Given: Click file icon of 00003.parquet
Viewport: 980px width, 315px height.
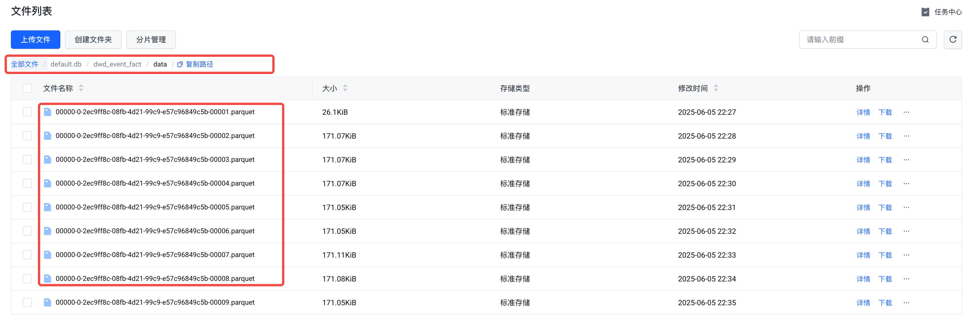Looking at the screenshot, I should [x=48, y=160].
